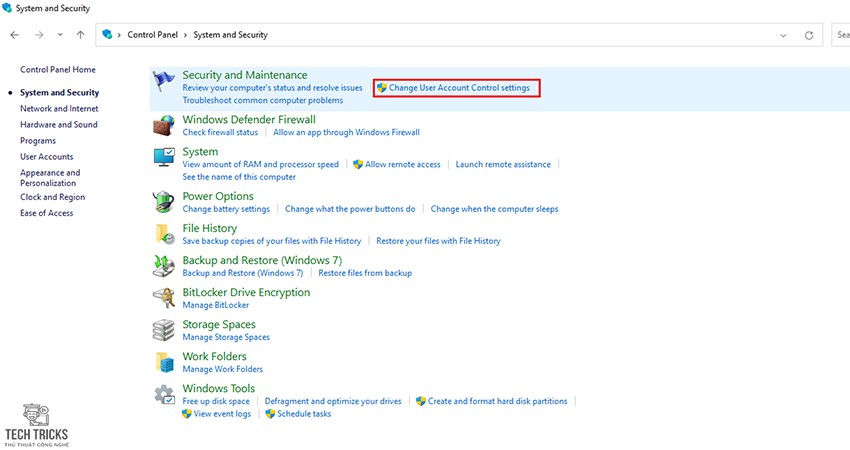Image resolution: width=850 pixels, height=450 pixels.
Task: Click the chevron before Control Panel breadcrumb
Action: pyautogui.click(x=119, y=35)
